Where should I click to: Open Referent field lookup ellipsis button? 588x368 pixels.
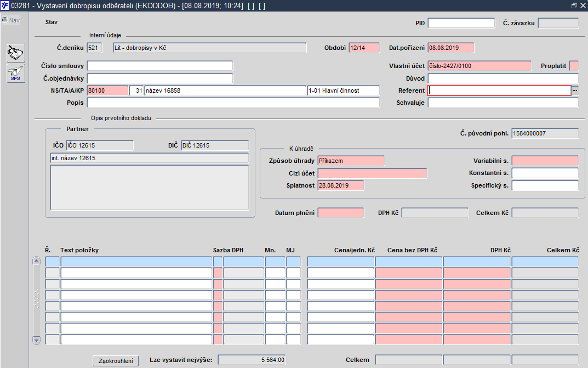[575, 90]
